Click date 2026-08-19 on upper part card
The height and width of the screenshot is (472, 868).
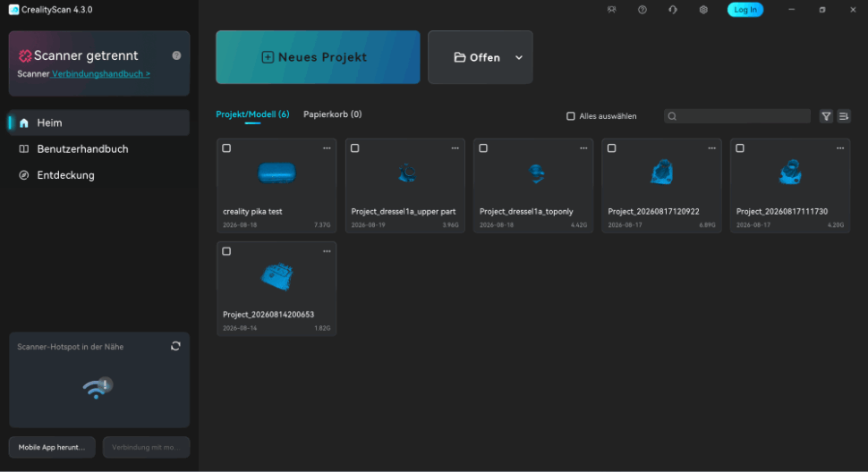pyautogui.click(x=368, y=225)
